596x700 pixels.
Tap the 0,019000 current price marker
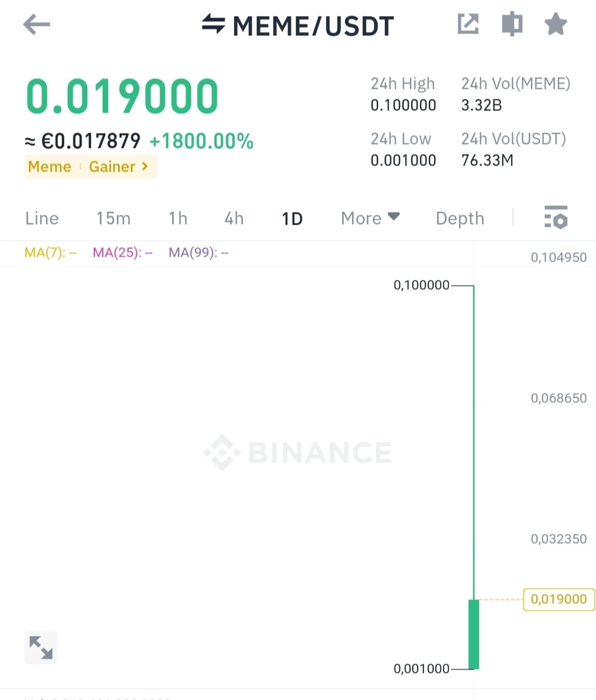[558, 599]
